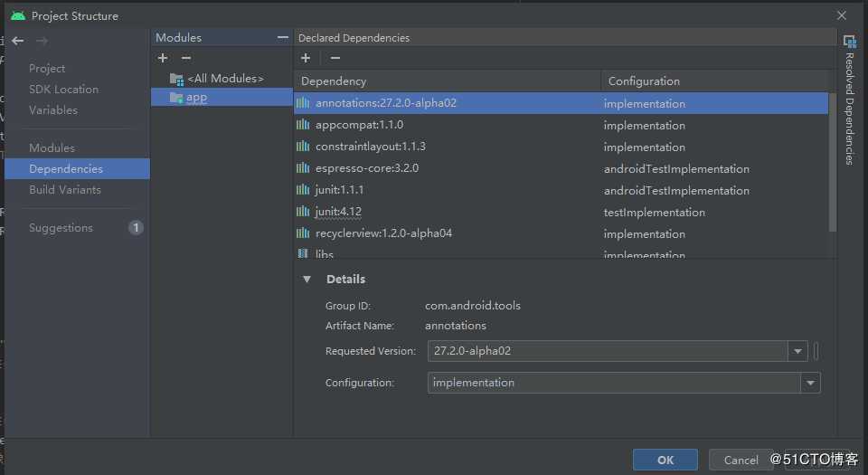Click the OK button
This screenshot has width=868, height=475.
coord(665,460)
